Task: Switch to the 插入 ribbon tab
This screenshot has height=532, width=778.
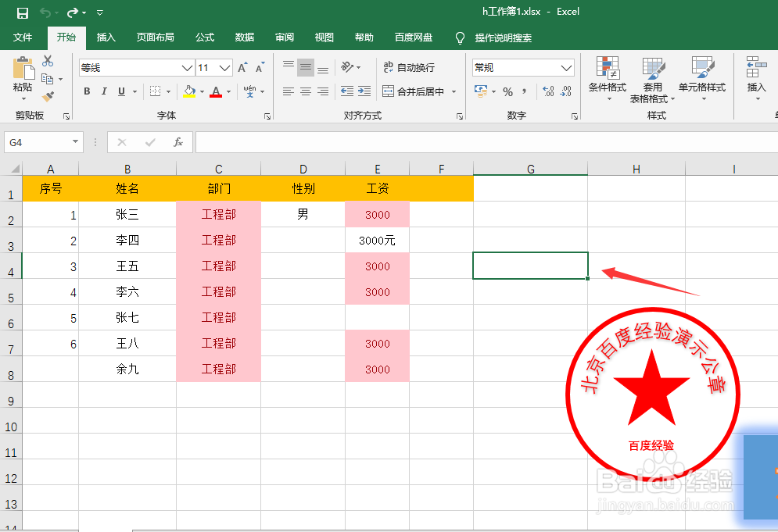Action: (106, 37)
